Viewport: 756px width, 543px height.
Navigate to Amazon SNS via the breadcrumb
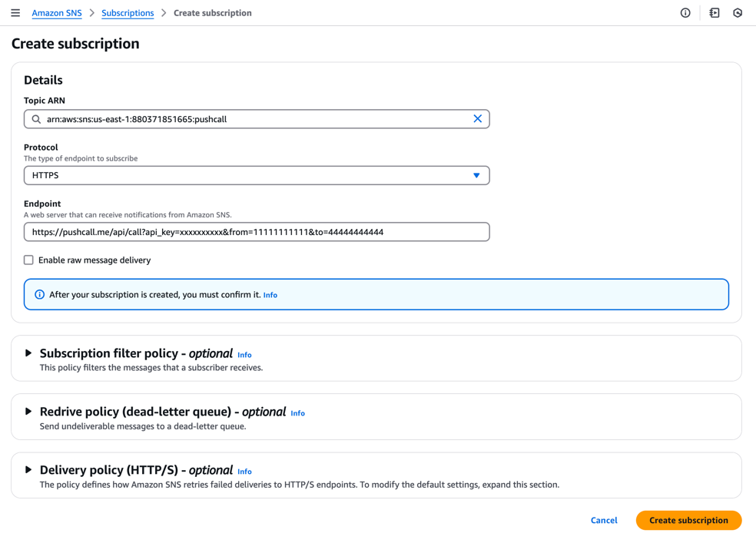tap(56, 12)
